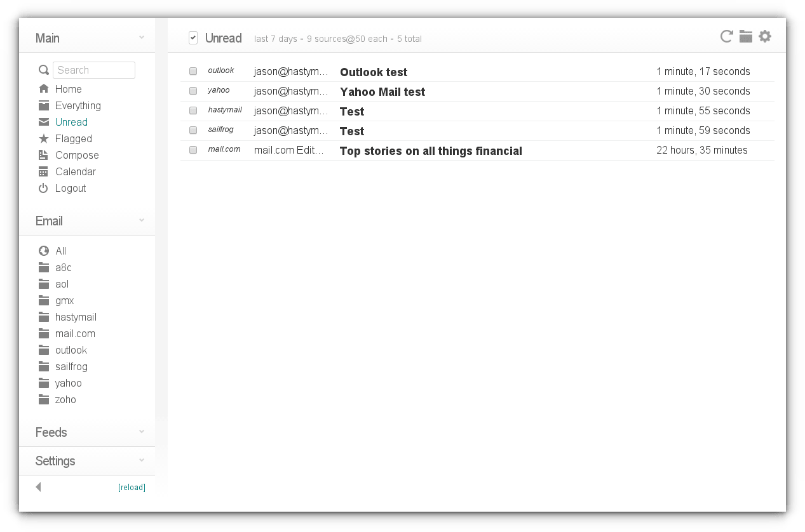Open the Top stories on all things financial message

click(431, 151)
